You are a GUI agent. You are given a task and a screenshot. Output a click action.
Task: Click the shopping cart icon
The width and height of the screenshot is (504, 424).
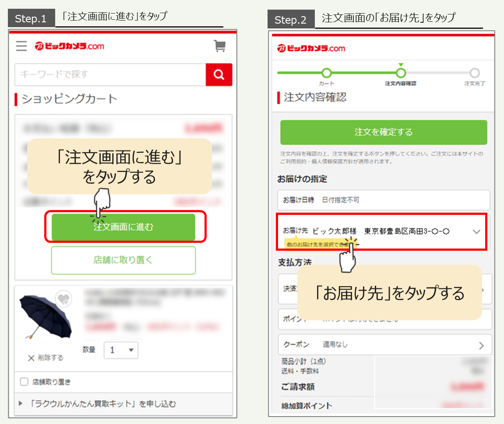pyautogui.click(x=220, y=46)
